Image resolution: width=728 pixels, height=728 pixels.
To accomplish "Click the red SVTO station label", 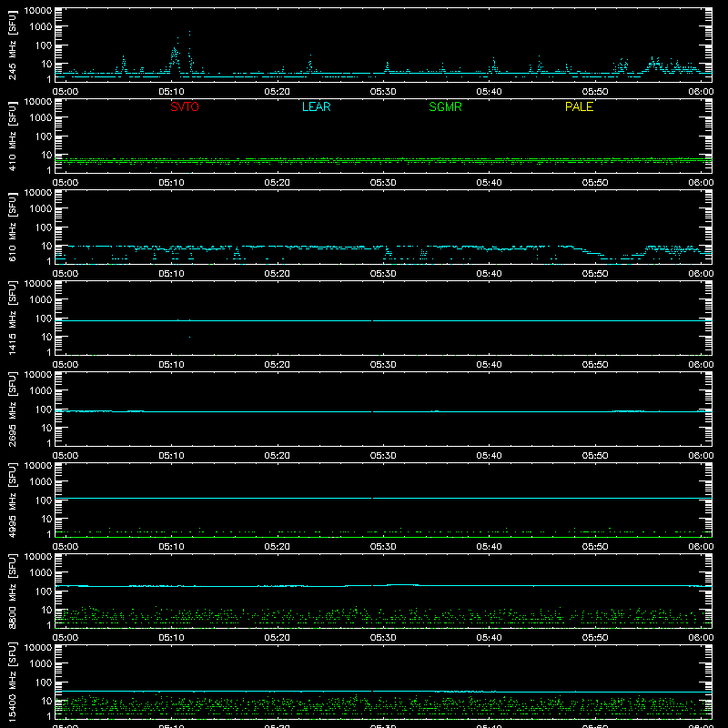I will pos(185,106).
